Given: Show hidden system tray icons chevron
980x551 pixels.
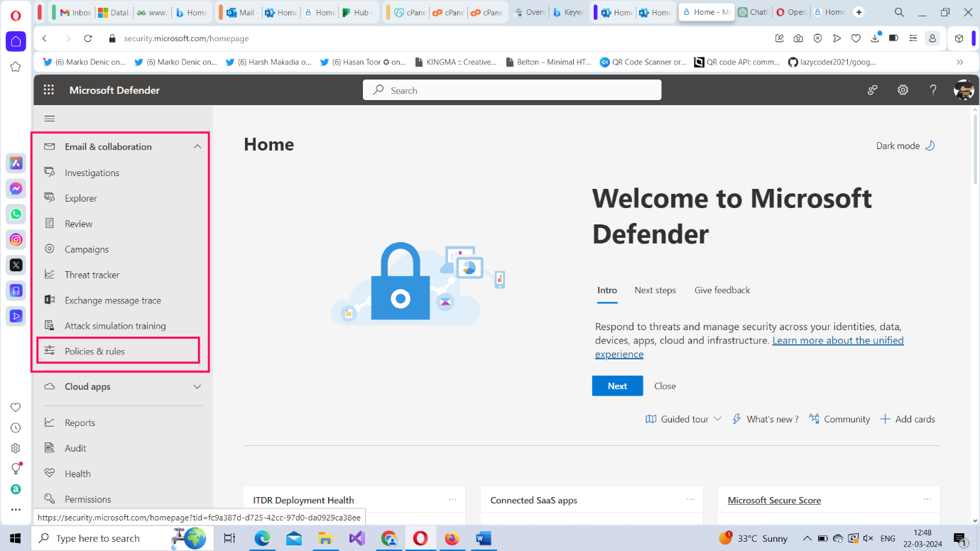Looking at the screenshot, I should pos(807,539).
